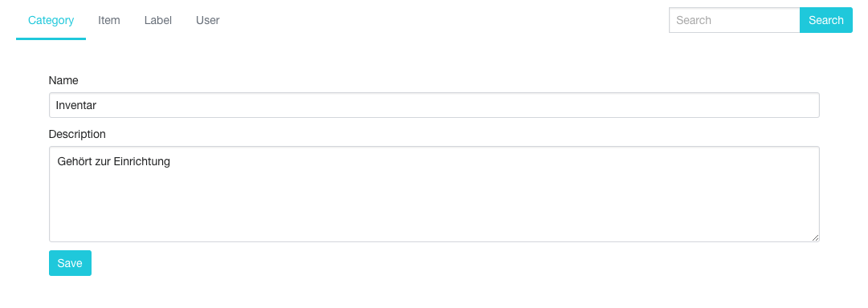
Task: Go to the User tab
Action: coord(208,21)
